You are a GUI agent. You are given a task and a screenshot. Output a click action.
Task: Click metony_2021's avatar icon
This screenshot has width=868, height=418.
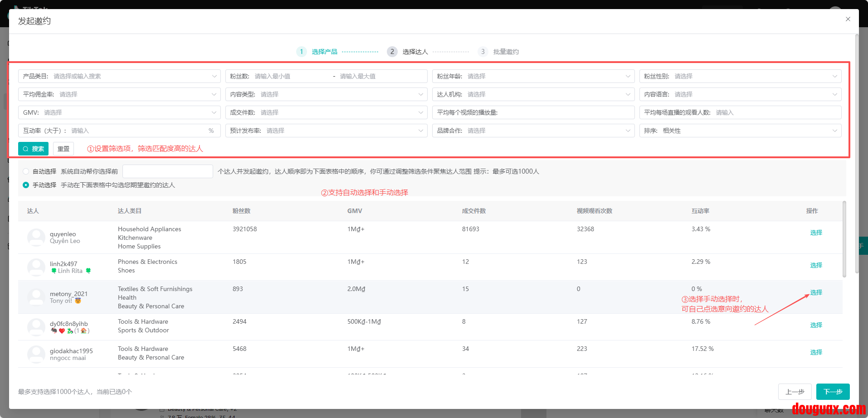[x=36, y=297]
